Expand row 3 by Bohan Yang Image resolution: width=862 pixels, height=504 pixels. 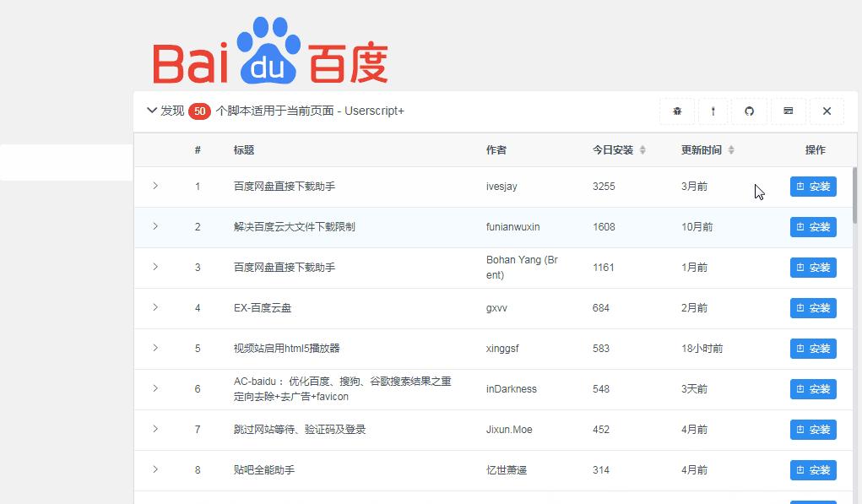[x=155, y=267]
